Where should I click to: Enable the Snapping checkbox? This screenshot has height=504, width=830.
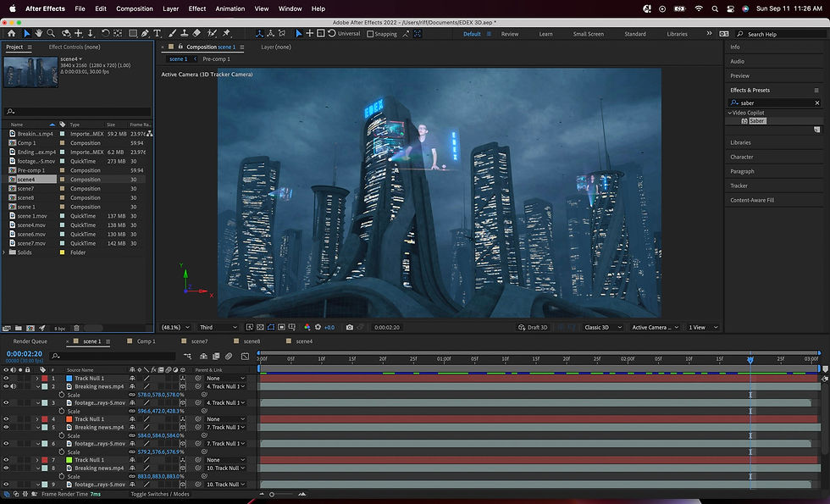point(370,34)
